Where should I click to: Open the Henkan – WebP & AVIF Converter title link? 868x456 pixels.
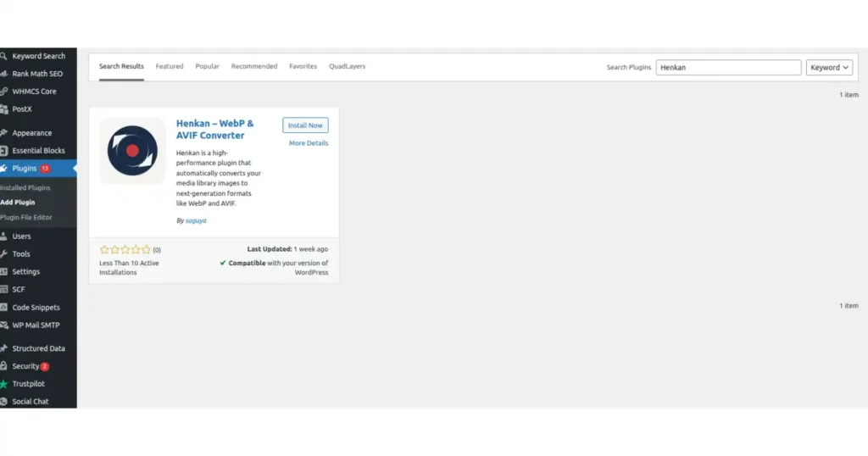click(214, 130)
